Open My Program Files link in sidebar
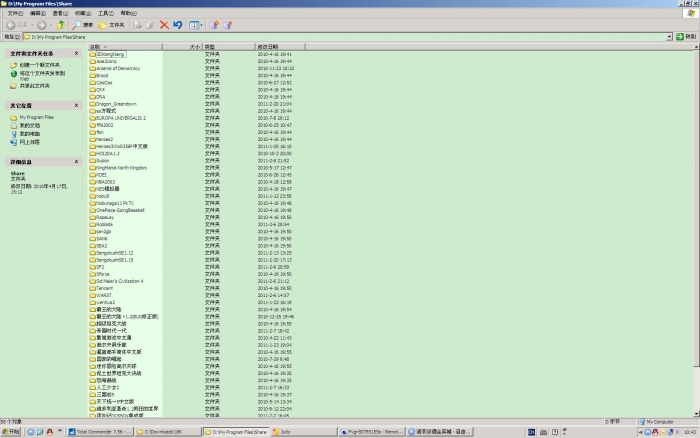This screenshot has width=700, height=438. click(39, 117)
